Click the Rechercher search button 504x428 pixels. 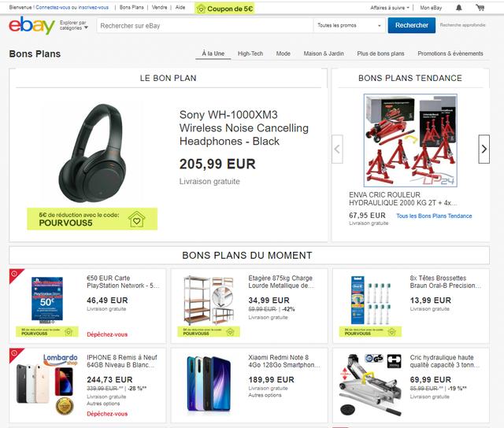click(411, 25)
